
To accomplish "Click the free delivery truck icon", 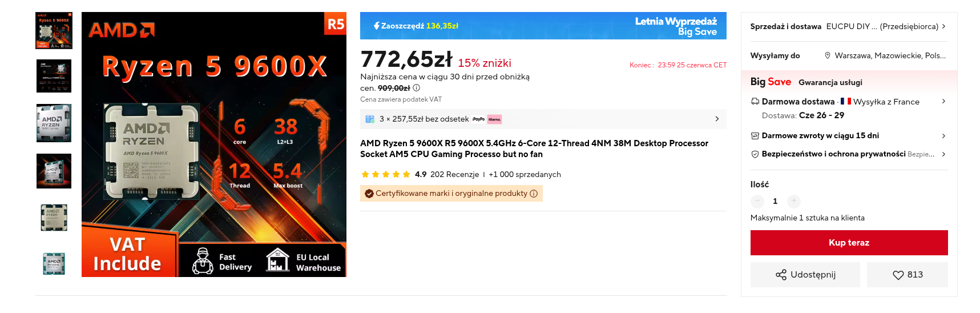I will point(755,102).
